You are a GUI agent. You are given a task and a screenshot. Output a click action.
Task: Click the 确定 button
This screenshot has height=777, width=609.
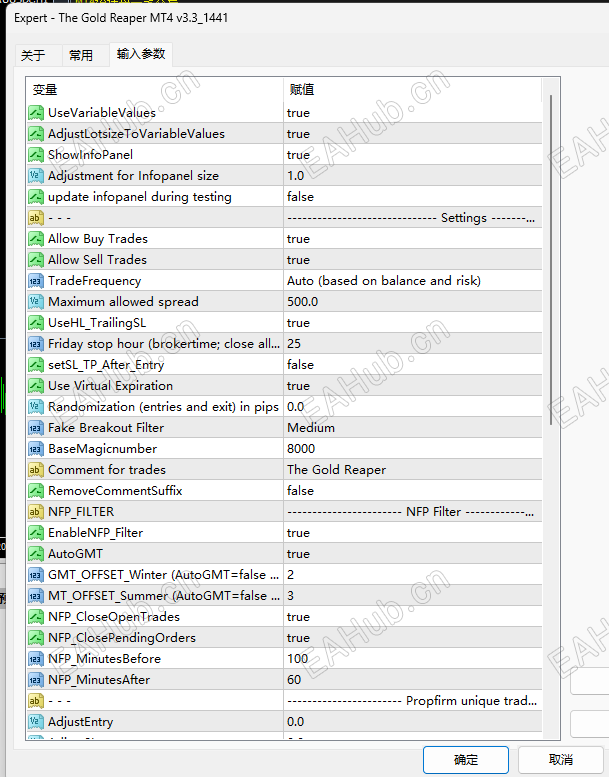point(466,760)
